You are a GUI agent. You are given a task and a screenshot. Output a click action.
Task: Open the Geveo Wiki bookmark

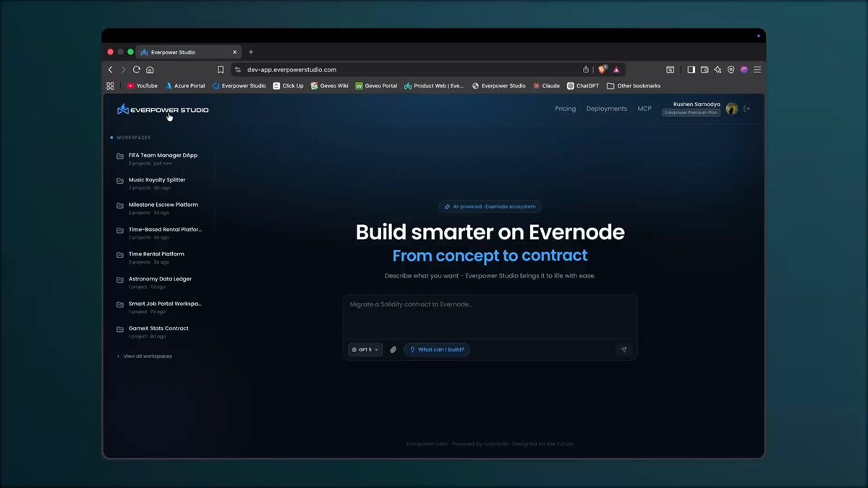point(330,85)
